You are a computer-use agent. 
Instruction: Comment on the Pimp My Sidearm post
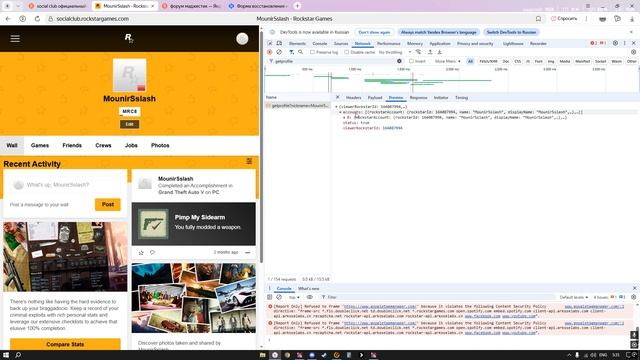[x=152, y=253]
